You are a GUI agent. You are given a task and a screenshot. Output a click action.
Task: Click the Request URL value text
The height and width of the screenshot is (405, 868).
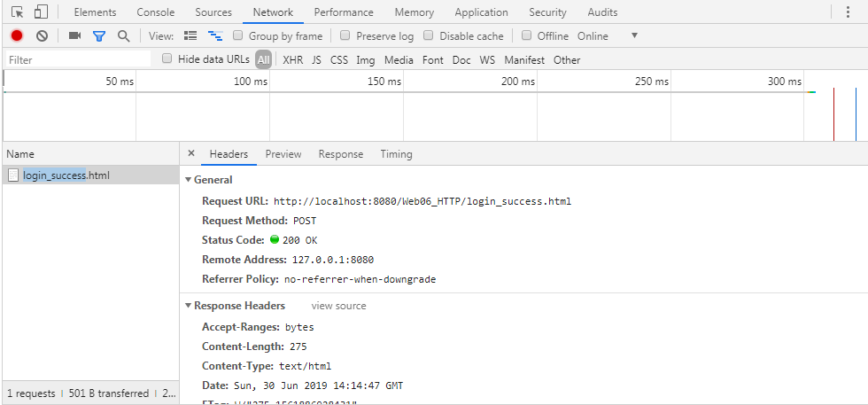point(422,201)
